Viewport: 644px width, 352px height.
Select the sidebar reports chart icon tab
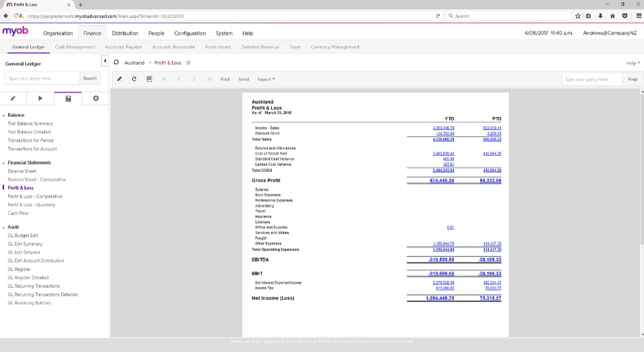tap(68, 98)
